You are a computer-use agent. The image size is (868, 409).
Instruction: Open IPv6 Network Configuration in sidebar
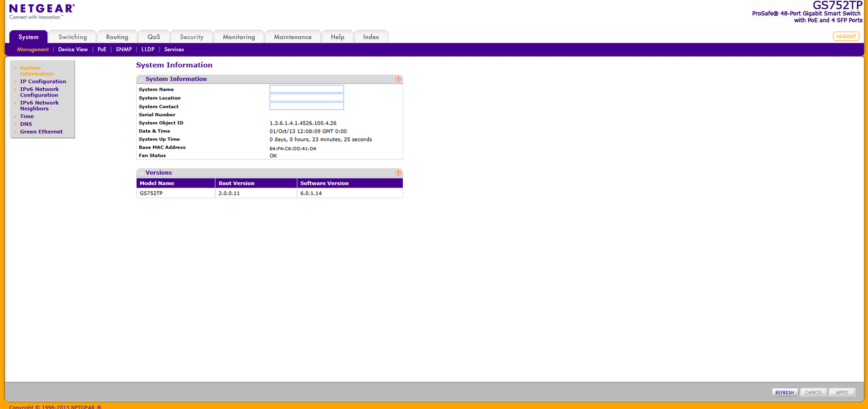(x=39, y=92)
